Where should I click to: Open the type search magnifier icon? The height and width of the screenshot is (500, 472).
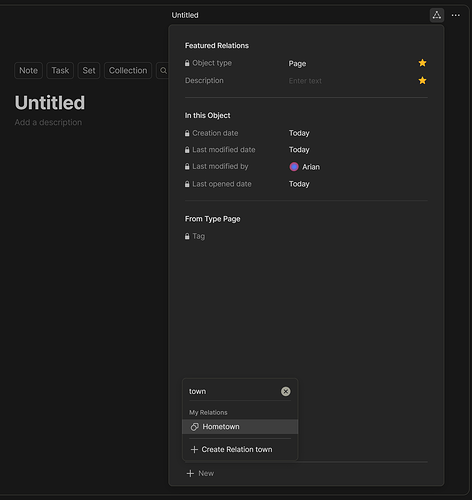(163, 71)
